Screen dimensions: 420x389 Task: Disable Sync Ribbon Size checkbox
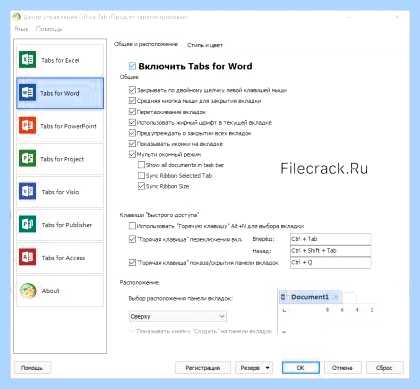point(141,186)
